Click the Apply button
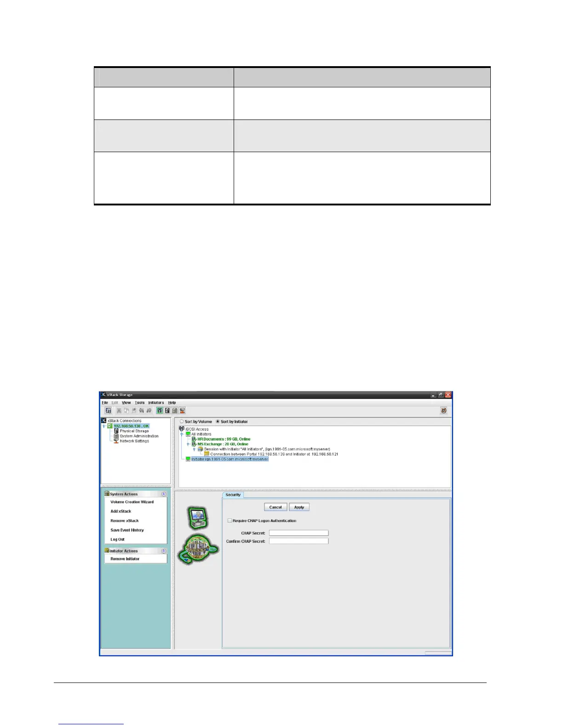Viewport: 563px width, 728px height. (299, 507)
